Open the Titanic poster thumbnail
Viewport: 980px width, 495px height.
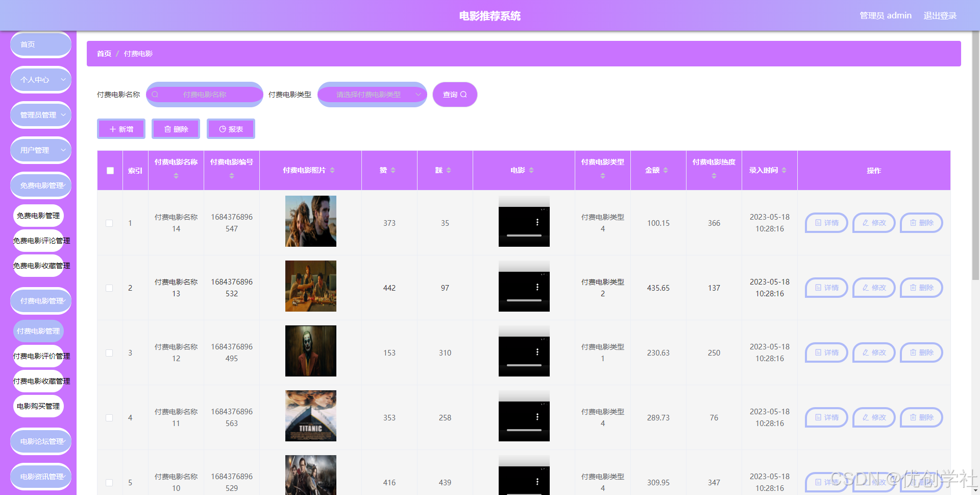click(x=311, y=416)
